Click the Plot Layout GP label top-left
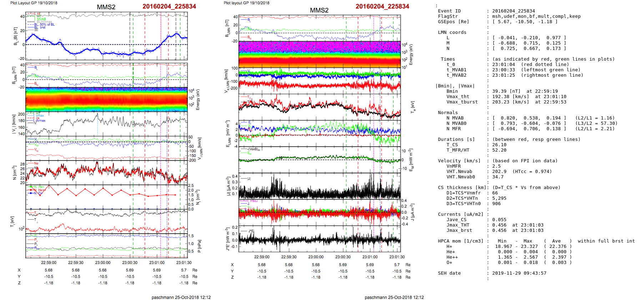The image size is (644, 300). [34, 3]
